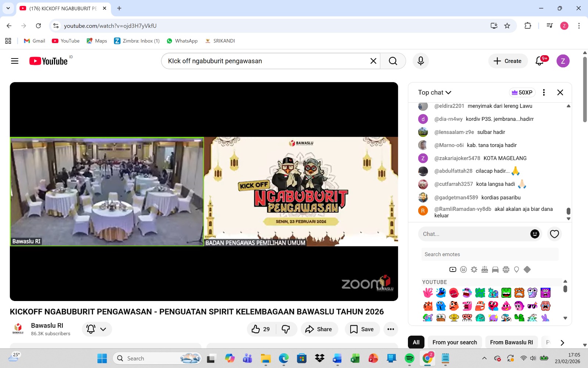Expand subscription notification options chevron

click(103, 329)
